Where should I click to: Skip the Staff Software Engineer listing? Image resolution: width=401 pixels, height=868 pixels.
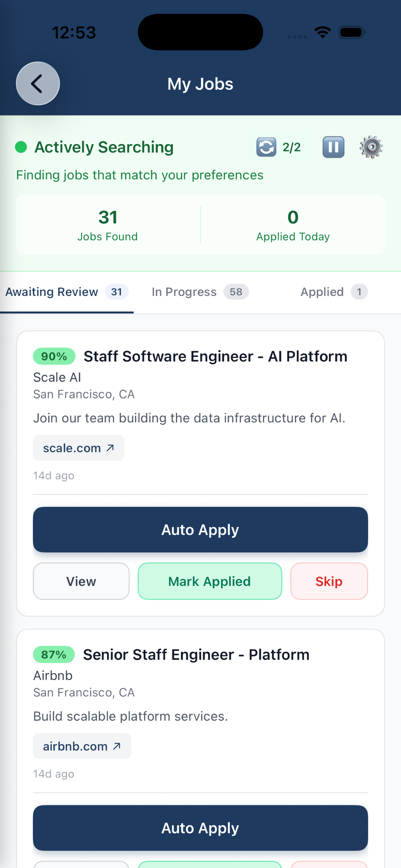click(x=329, y=581)
